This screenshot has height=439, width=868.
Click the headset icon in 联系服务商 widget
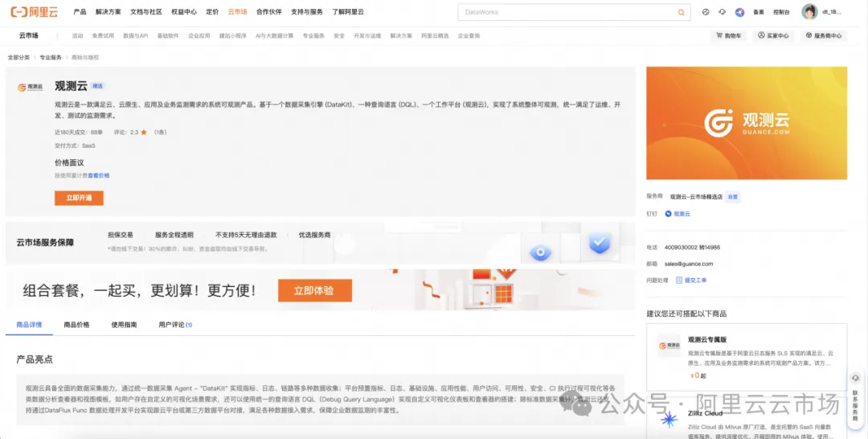click(x=855, y=378)
